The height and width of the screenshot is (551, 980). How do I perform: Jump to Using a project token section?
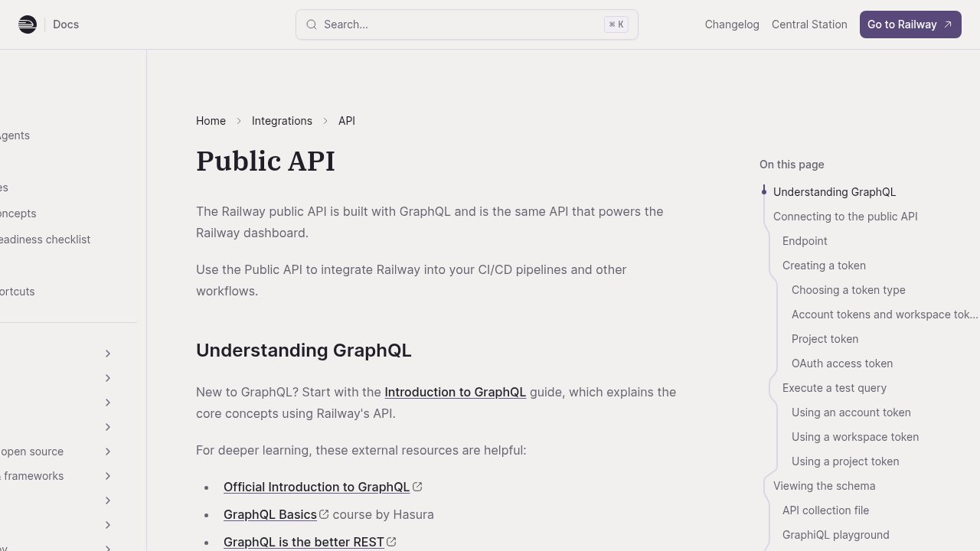coord(845,461)
